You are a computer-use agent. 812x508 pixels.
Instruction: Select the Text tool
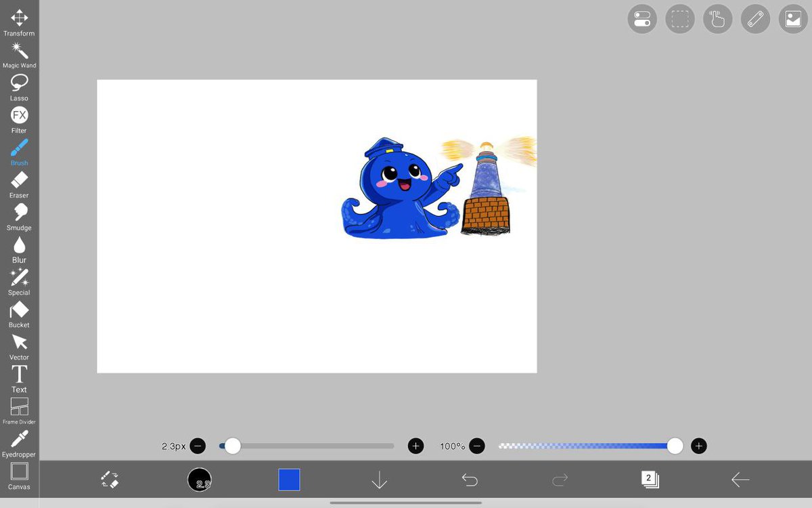(19, 379)
